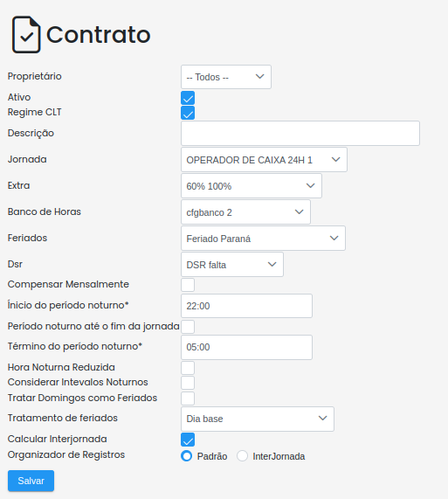This screenshot has width=448, height=499.
Task: Expand the Feriados dropdown
Action: (x=263, y=239)
